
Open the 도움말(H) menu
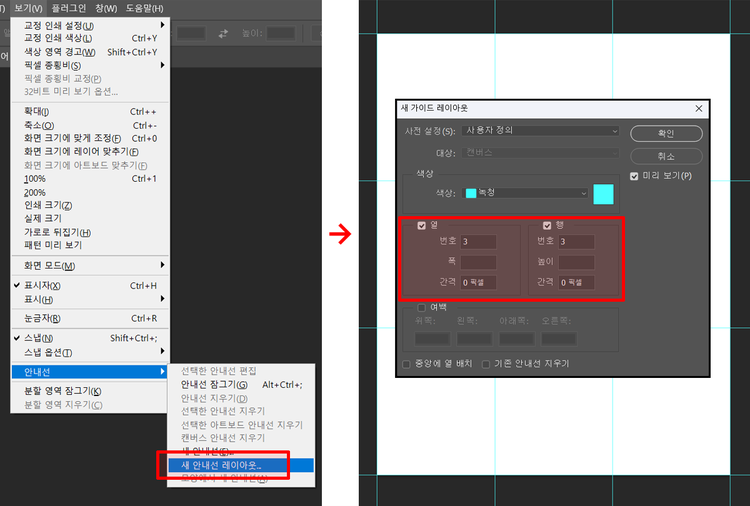pyautogui.click(x=144, y=8)
